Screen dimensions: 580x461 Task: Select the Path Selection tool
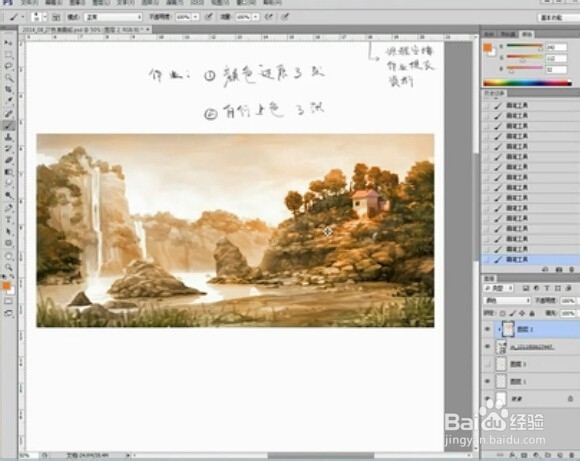[8, 232]
